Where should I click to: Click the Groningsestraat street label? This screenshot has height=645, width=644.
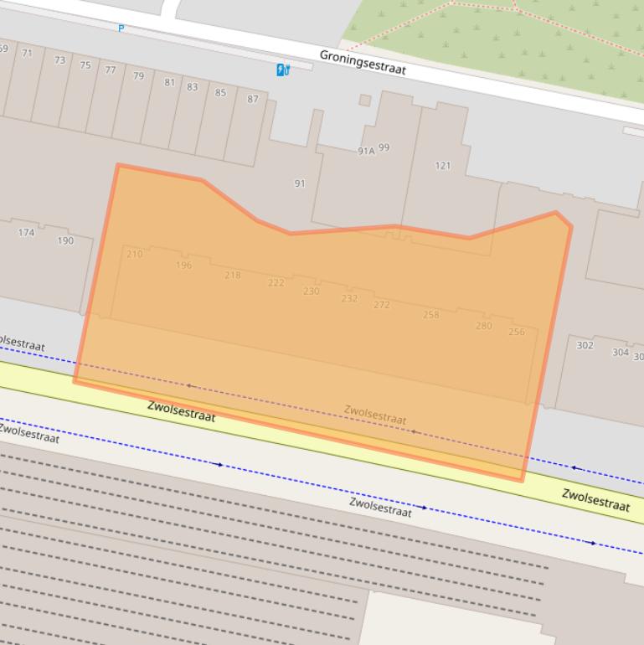tap(363, 62)
